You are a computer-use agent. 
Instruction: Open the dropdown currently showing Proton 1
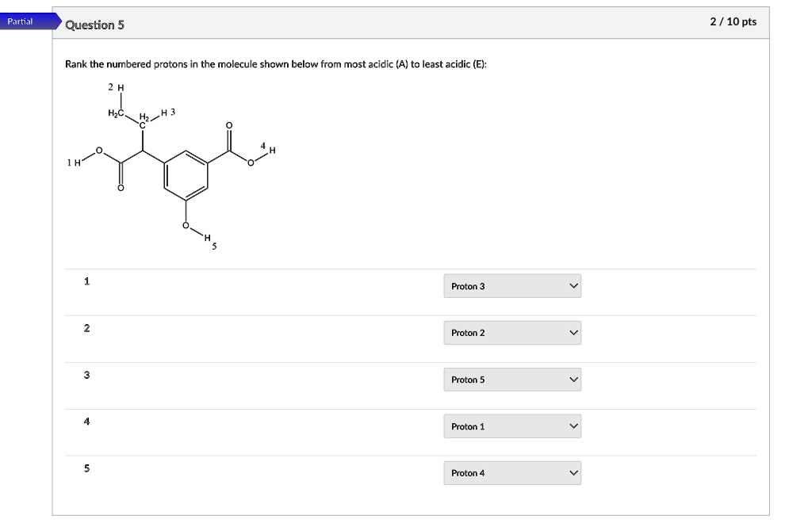click(511, 426)
